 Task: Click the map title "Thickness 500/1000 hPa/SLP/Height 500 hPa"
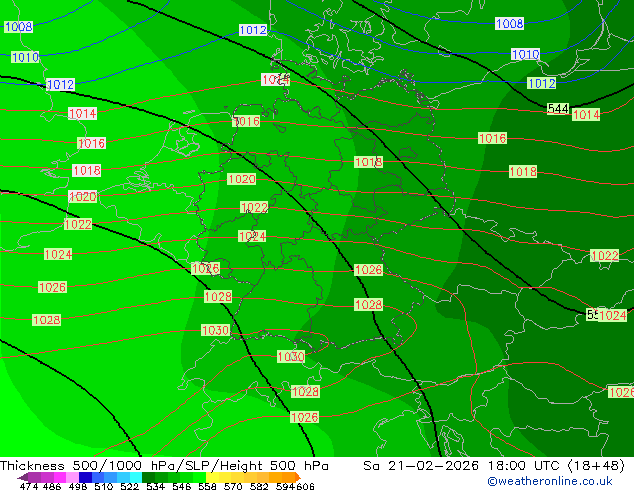164,466
